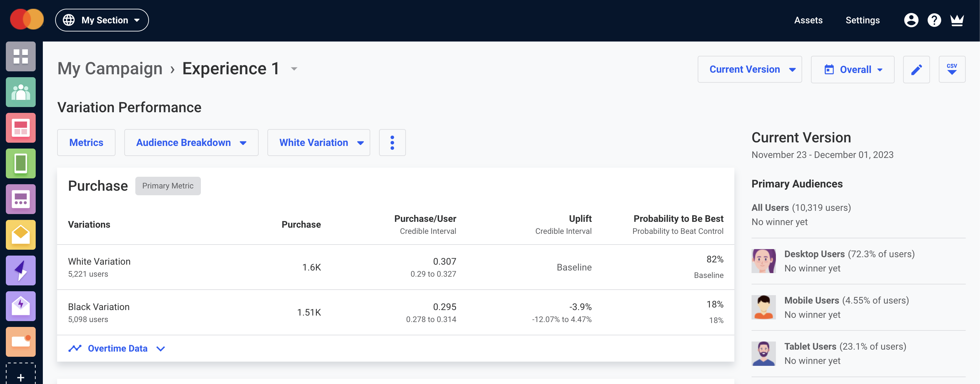Click the Primary Metric badge
This screenshot has width=980, height=384.
click(x=168, y=186)
